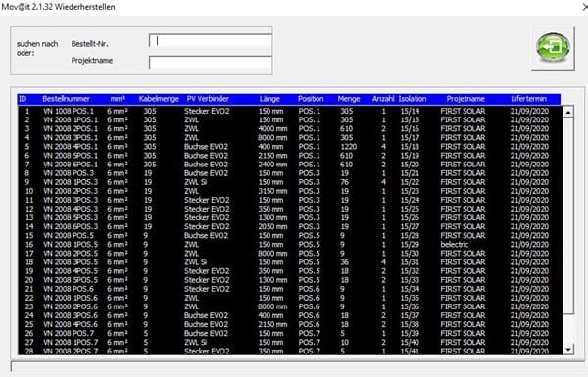Click the green exit arrow button

pyautogui.click(x=553, y=48)
